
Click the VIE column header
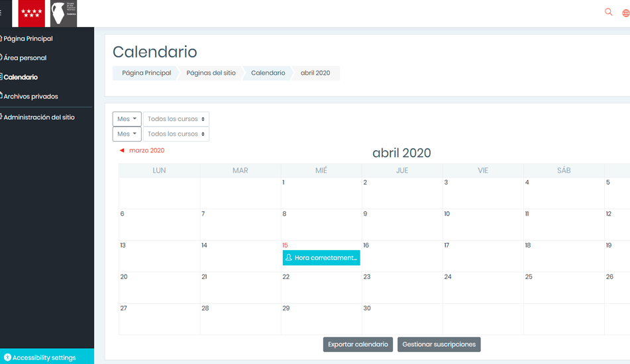click(x=483, y=170)
